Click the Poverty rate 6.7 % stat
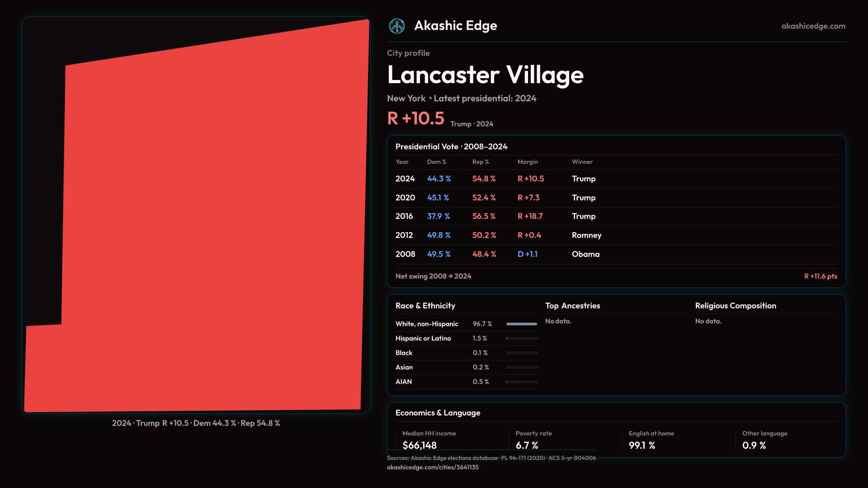Screen dimensions: 868x488 pos(527,445)
